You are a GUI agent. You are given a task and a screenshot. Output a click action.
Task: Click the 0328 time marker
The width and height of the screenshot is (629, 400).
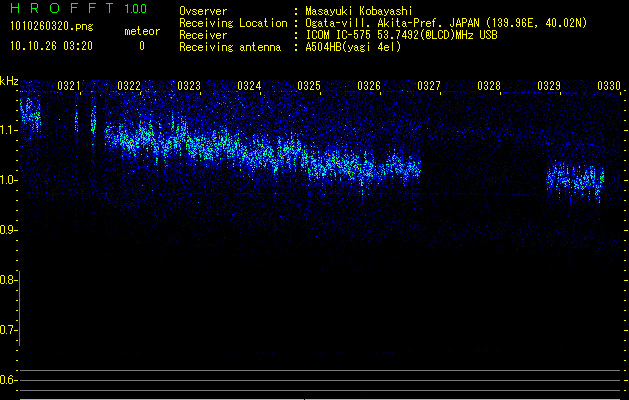pos(489,86)
